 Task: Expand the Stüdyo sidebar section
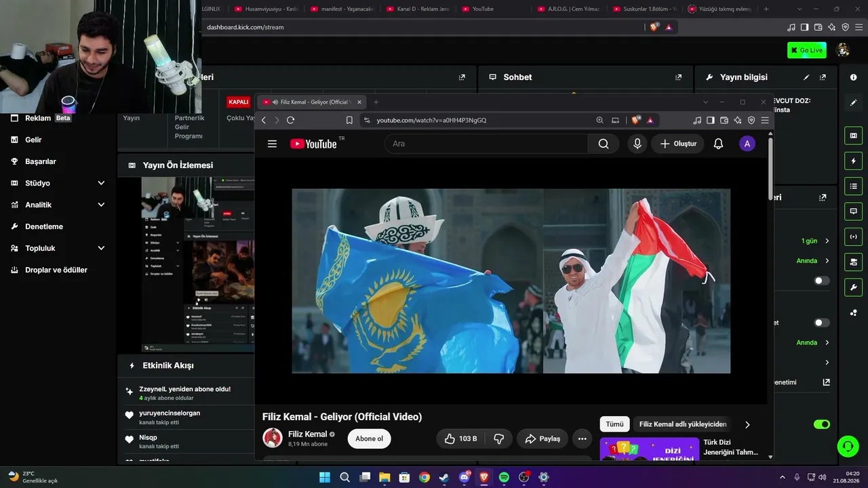point(101,183)
